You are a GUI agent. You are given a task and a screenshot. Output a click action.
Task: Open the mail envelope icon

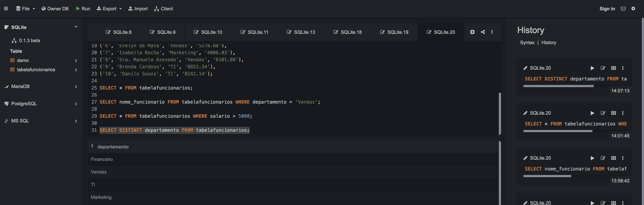(x=623, y=9)
